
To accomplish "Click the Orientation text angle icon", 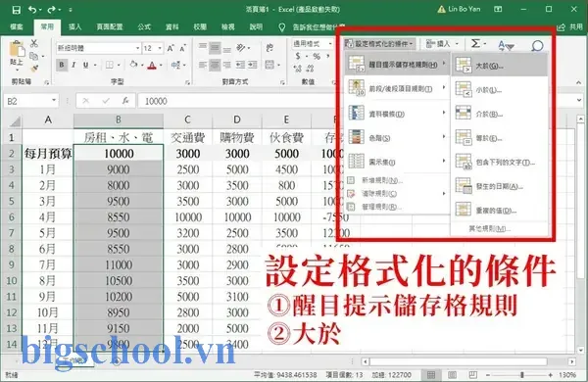I will click(x=241, y=48).
